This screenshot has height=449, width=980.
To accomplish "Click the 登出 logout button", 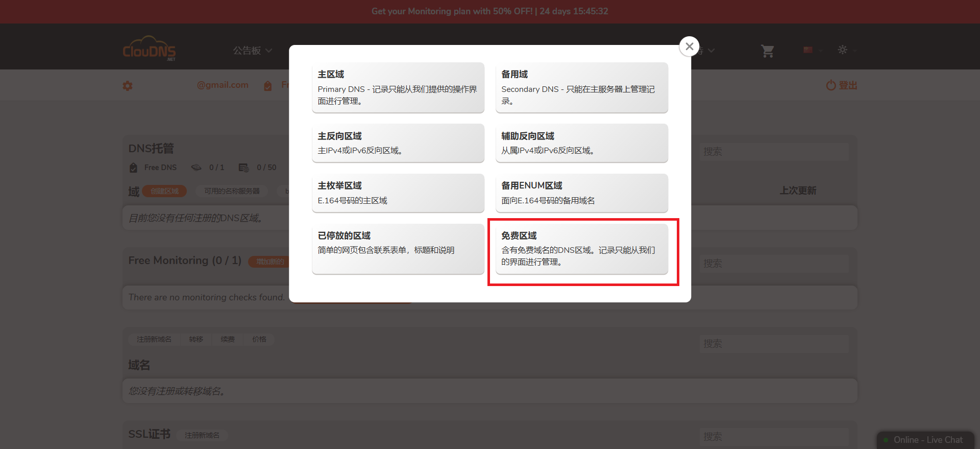I will pyautogui.click(x=842, y=85).
